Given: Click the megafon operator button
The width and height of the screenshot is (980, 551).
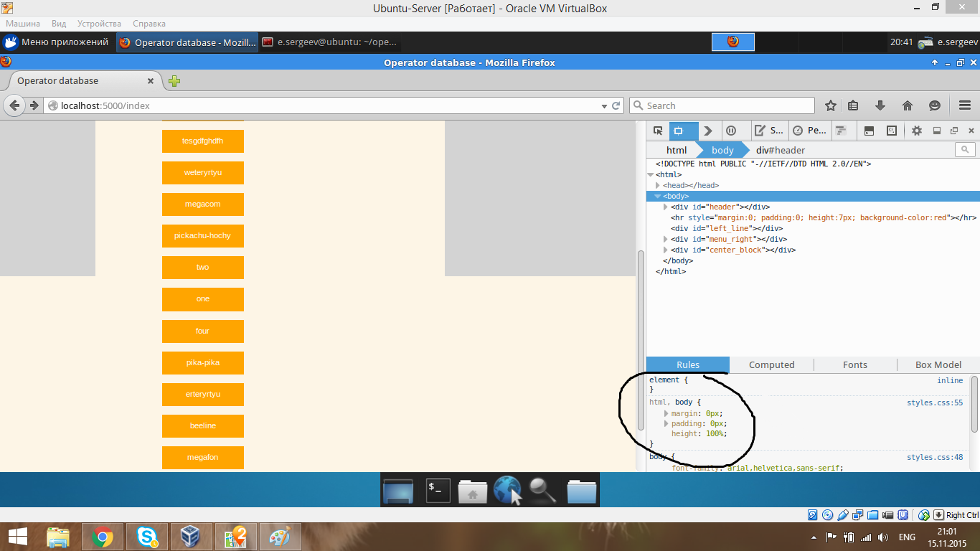Looking at the screenshot, I should (x=203, y=458).
